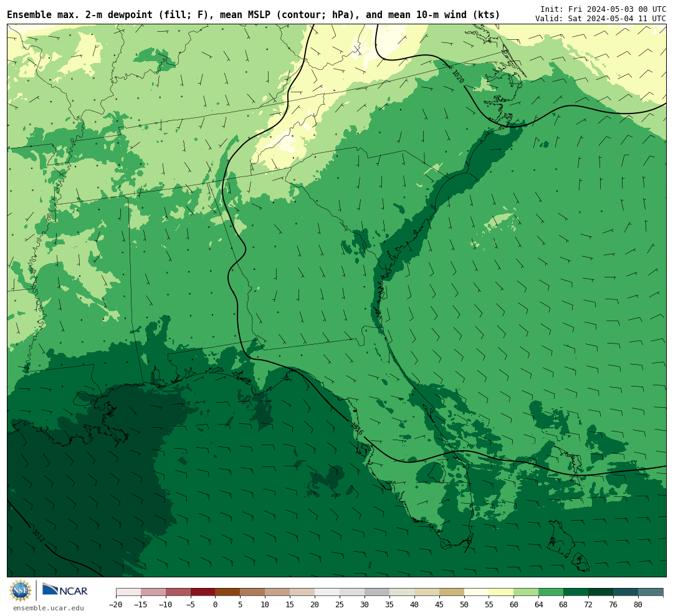Screen dimensions: 673x616
Task: Pick the light green 60 to 64 segment
Action: coord(527,592)
